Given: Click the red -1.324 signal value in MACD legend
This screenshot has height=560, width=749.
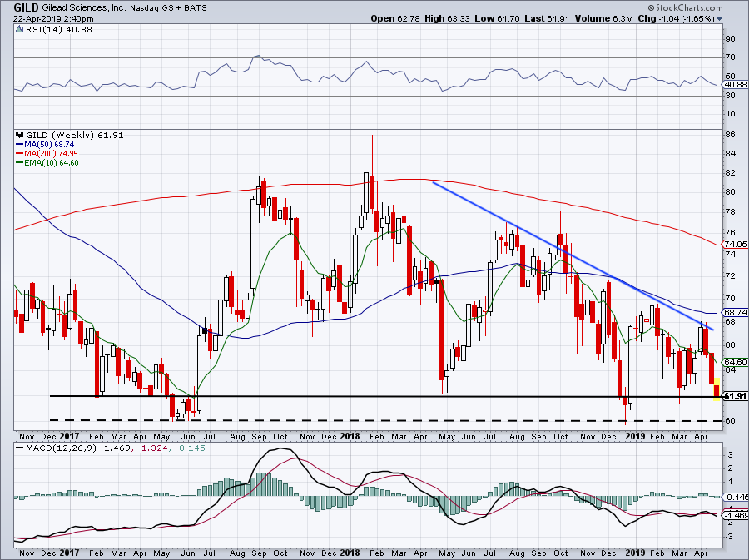Looking at the screenshot, I should click(x=153, y=448).
